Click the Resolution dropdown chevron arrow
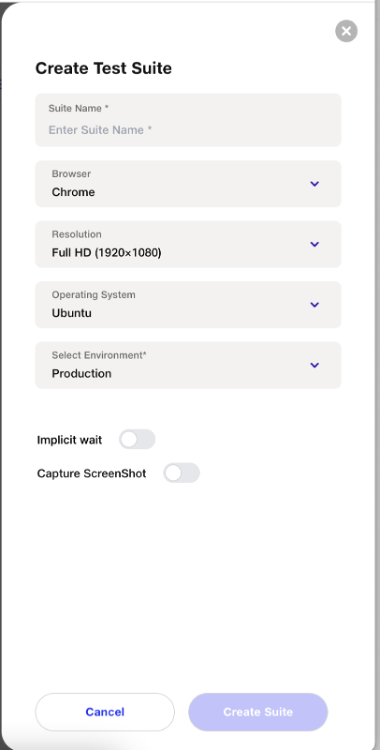 point(314,244)
